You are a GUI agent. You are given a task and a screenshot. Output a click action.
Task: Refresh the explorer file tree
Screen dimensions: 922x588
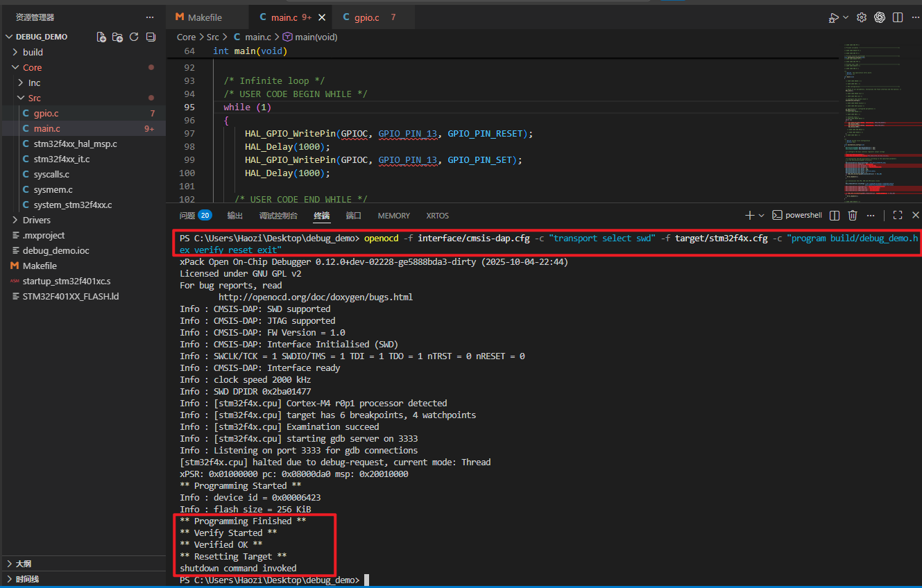134,37
